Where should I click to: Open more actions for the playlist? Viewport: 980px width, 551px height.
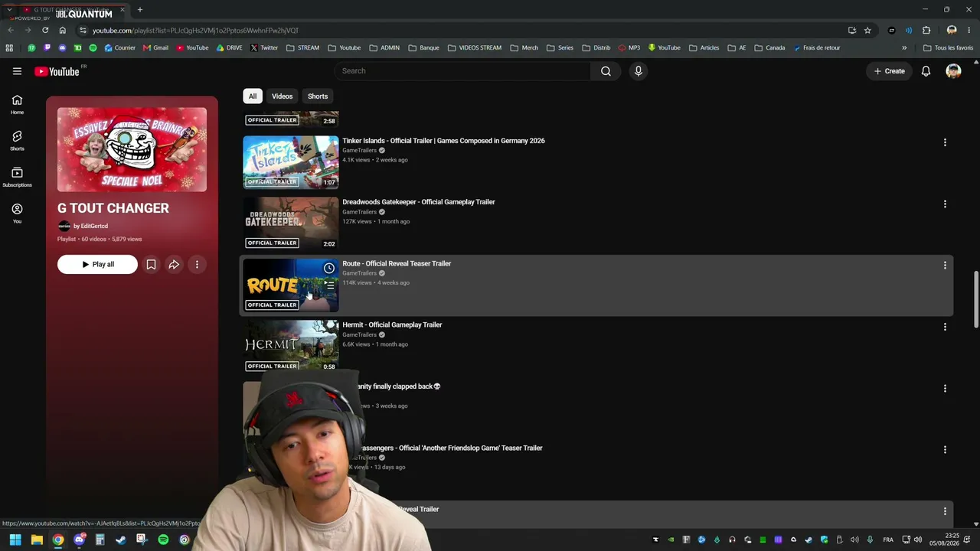197,265
